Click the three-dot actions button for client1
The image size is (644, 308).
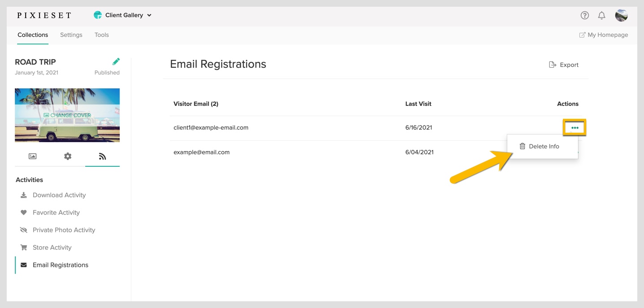click(x=575, y=128)
